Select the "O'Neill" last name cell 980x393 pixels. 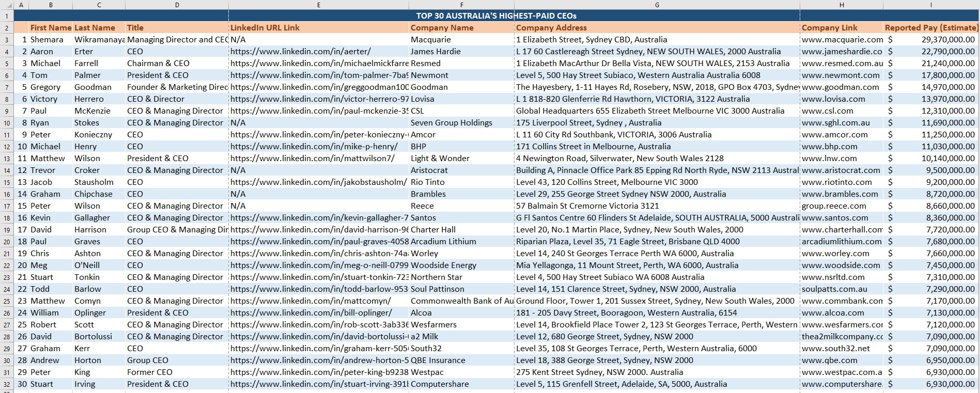point(99,265)
